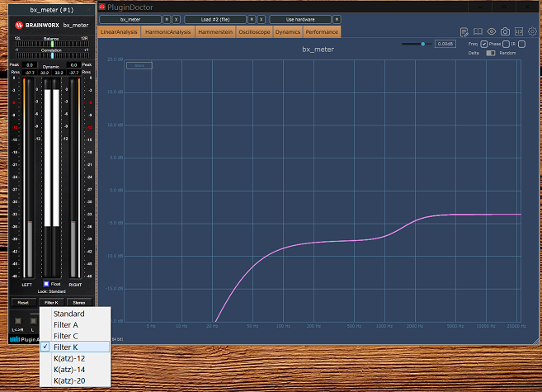
Task: Choose K(atz)-12 from the menu
Action: (75, 358)
